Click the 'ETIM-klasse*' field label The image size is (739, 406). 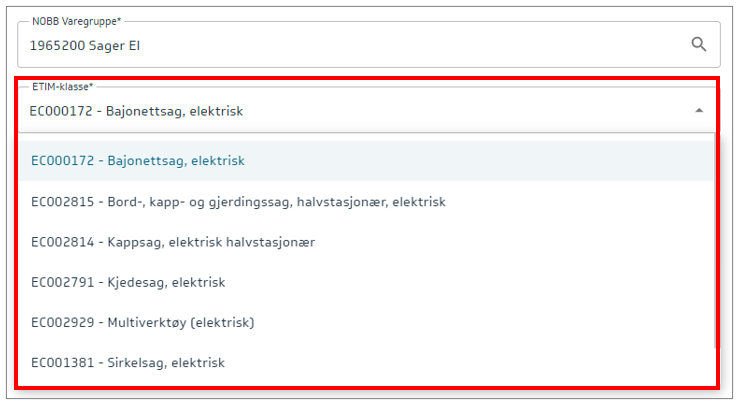tap(56, 87)
